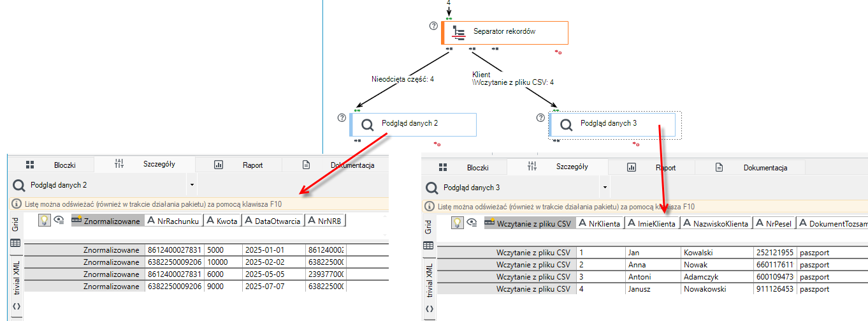
Task: Click the angle brackets icon in Podgląd danych 3 panel
Action: pos(429,309)
